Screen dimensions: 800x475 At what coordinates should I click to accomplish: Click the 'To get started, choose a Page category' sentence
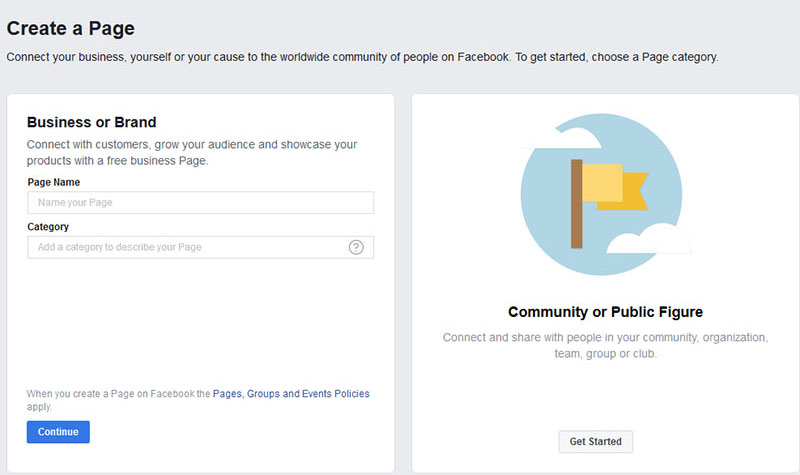coord(616,57)
